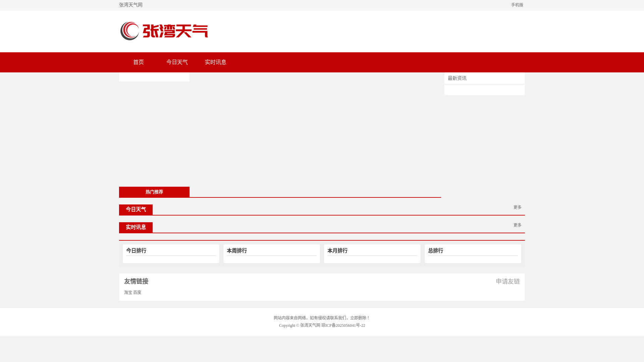Click the 张湾天气 logo image
Screen dimensions: 644x362
click(x=164, y=31)
